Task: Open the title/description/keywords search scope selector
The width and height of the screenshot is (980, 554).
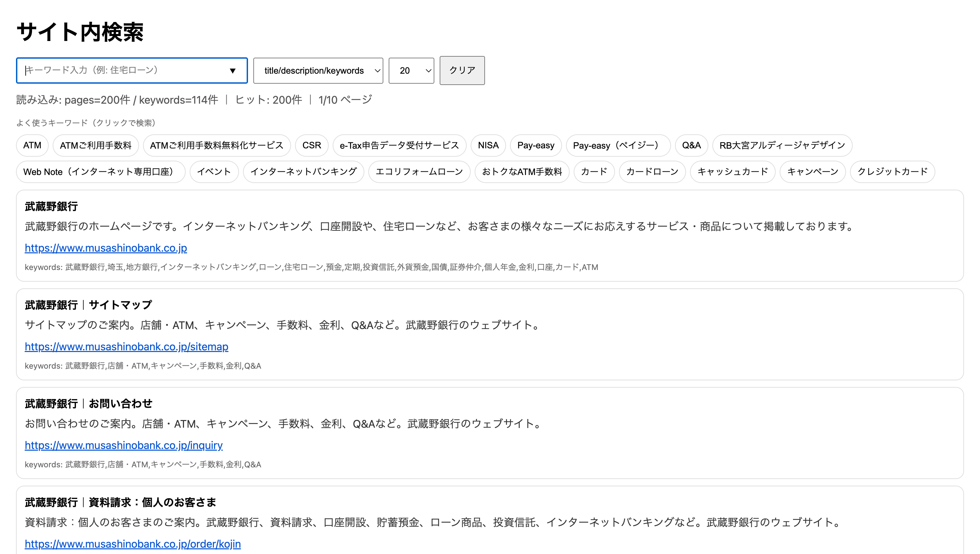Action: [x=318, y=70]
